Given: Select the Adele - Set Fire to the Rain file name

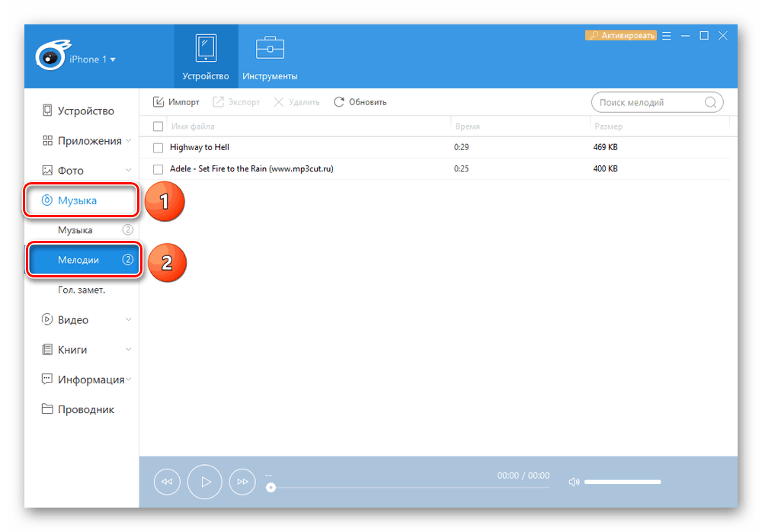Looking at the screenshot, I should pyautogui.click(x=251, y=168).
